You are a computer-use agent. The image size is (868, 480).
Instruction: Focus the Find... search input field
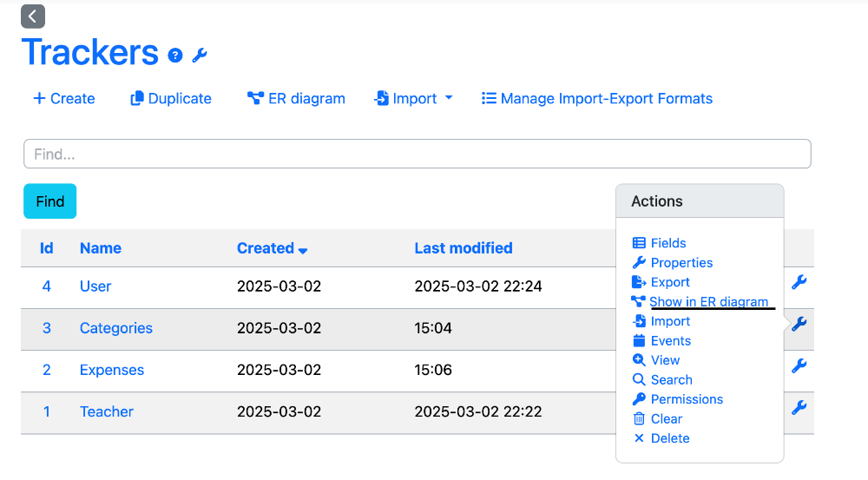click(418, 154)
